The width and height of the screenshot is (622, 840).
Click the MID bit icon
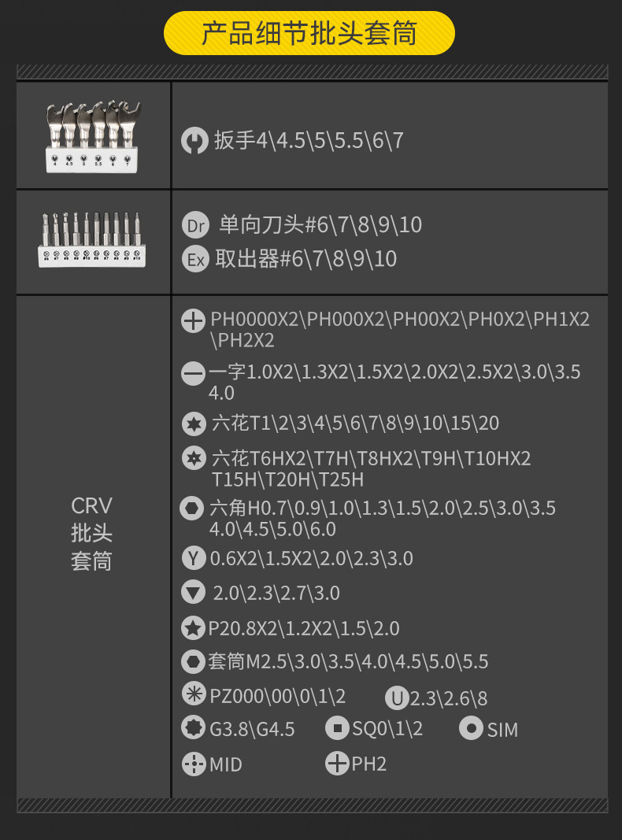(193, 764)
